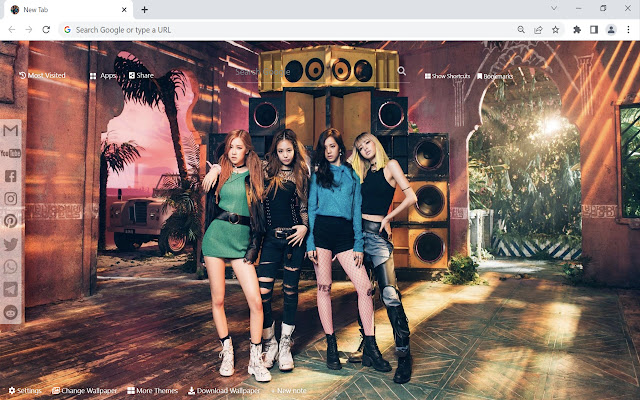Viewport: 640px width, 400px height.
Task: Toggle Show Shortcuts
Action: point(447,76)
